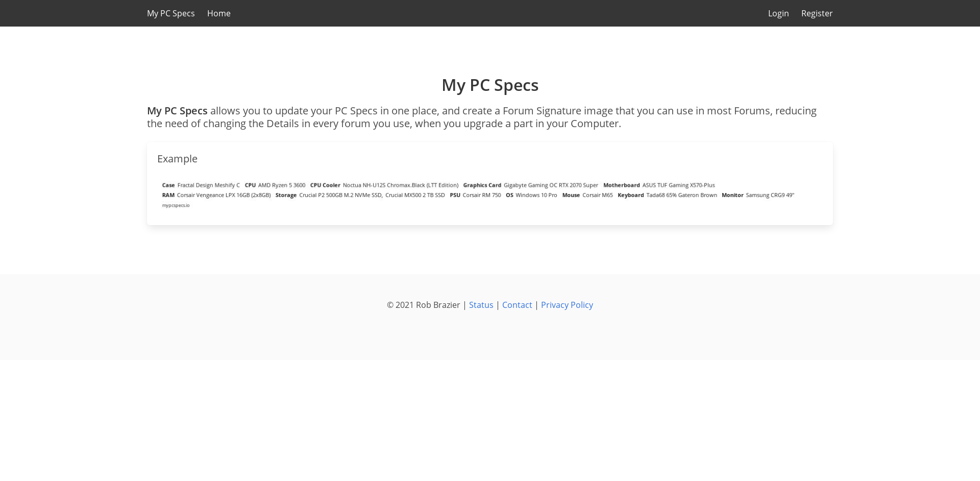Click mypcspecs.io watermark in signature image
Viewport: 980px width, 481px height.
click(176, 205)
